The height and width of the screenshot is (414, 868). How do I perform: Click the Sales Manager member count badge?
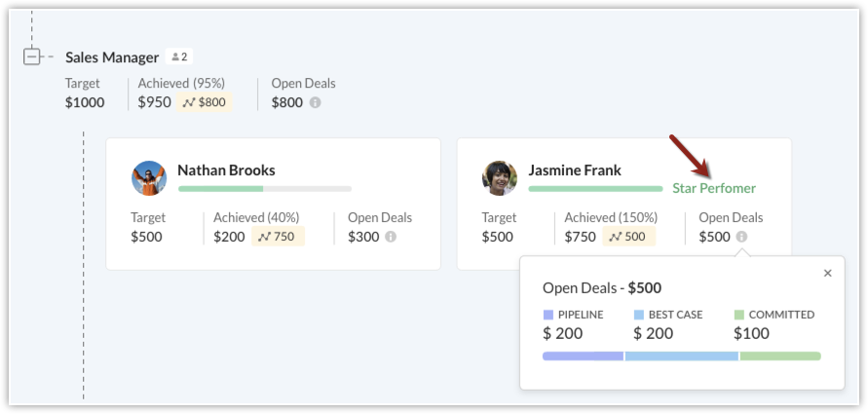click(179, 57)
